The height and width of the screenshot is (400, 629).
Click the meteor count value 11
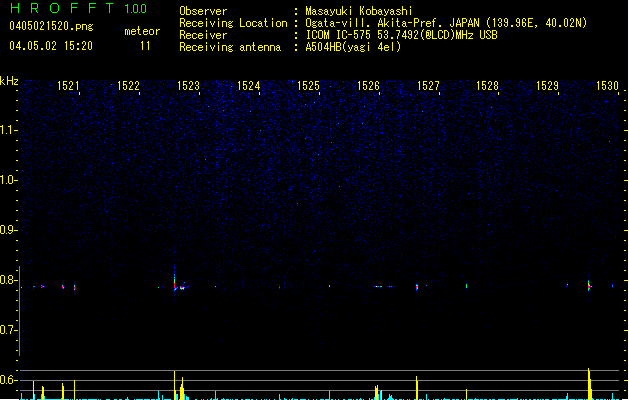pos(145,46)
